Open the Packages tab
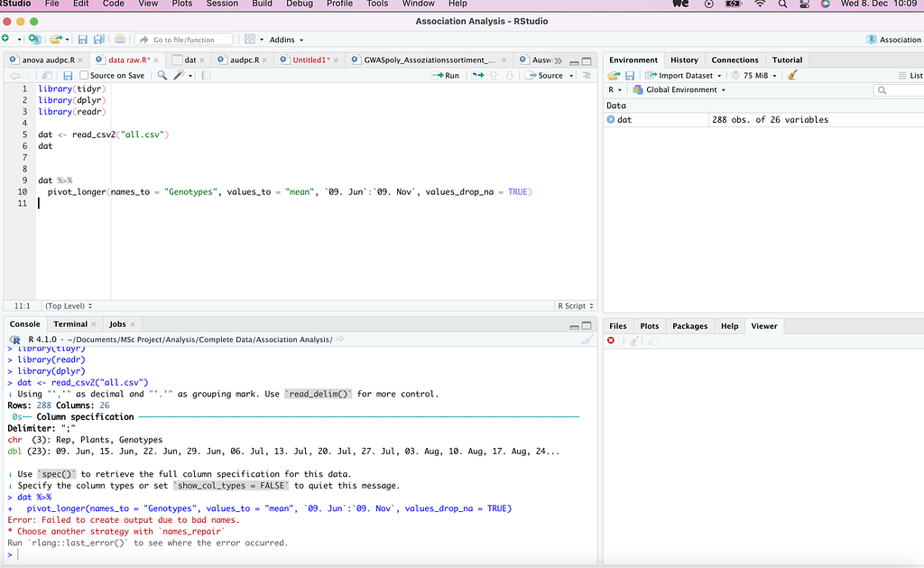The height and width of the screenshot is (568, 924). tap(689, 326)
